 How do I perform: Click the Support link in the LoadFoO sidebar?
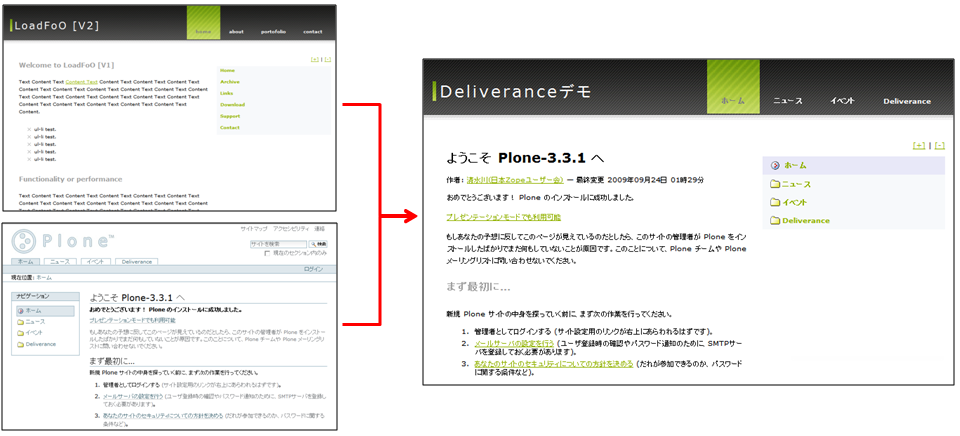pos(230,116)
